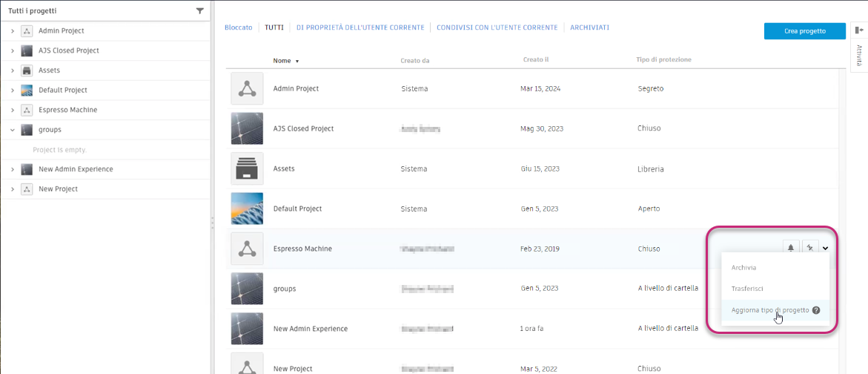Viewport: 868px width, 374px height.
Task: Click the Aperto protection type cell
Action: (x=649, y=209)
